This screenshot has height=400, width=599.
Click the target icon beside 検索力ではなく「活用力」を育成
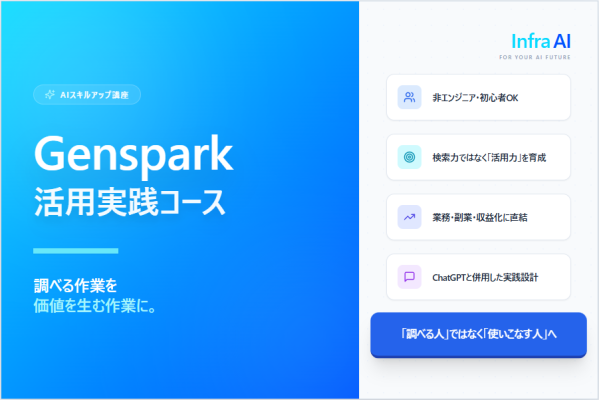(x=409, y=157)
